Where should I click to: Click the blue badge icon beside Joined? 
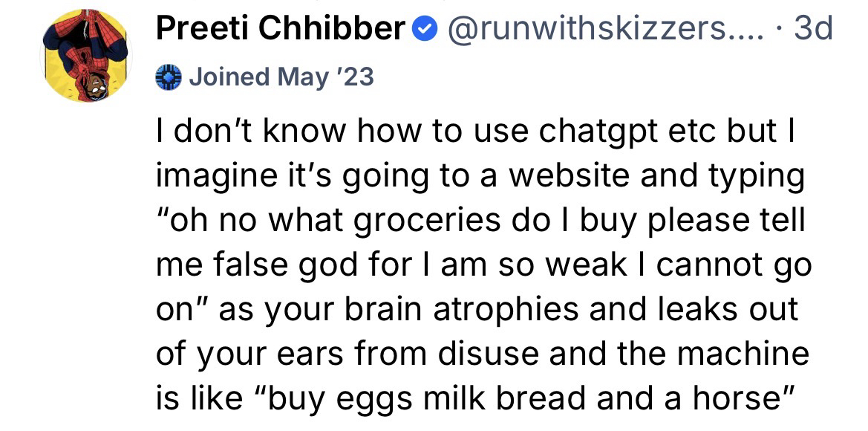click(x=169, y=77)
